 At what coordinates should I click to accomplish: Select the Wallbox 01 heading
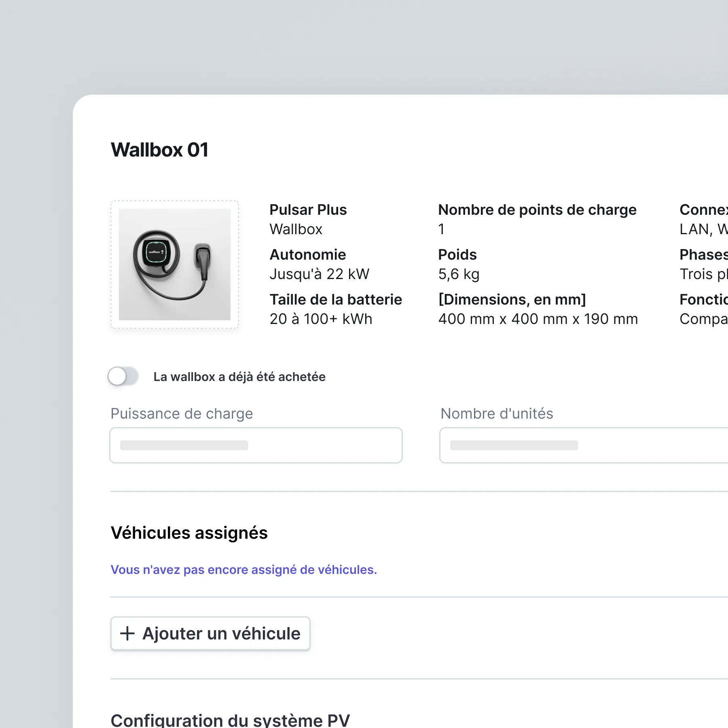[160, 150]
